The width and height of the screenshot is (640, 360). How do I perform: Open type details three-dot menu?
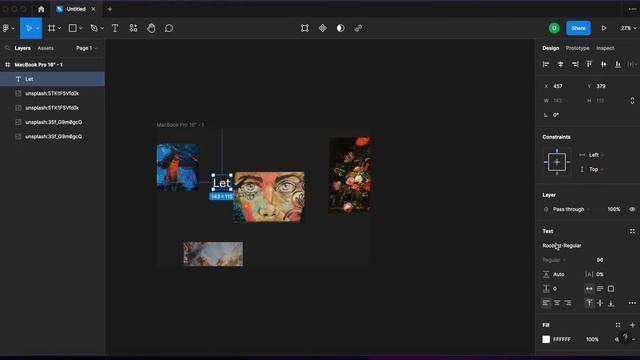tap(632, 303)
